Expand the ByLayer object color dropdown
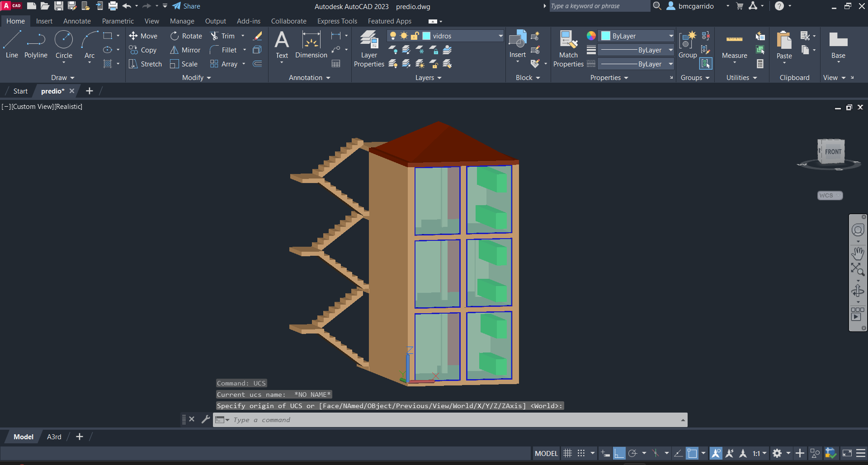Viewport: 868px width, 465px height. tap(671, 36)
